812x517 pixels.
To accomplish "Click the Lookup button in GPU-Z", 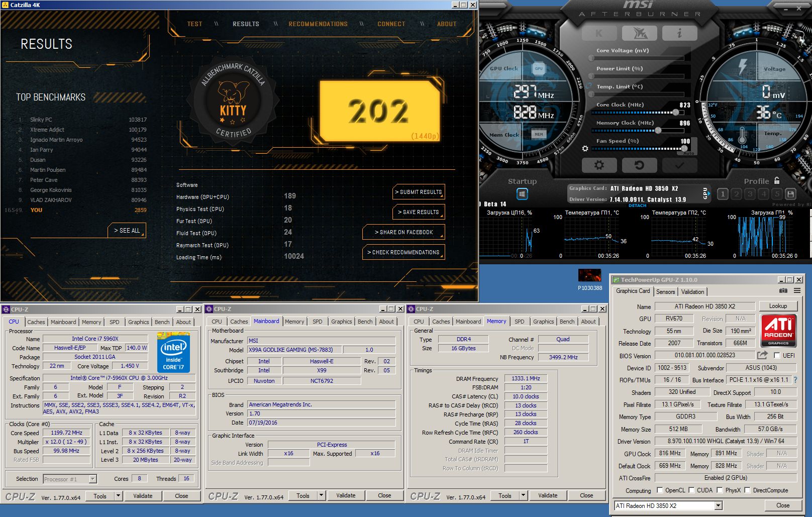I will click(778, 306).
